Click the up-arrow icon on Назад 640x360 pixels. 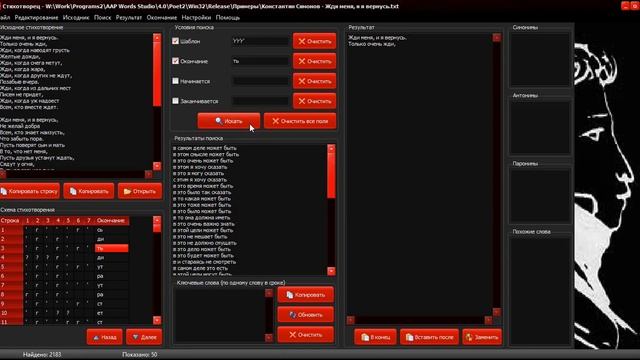tap(96, 337)
